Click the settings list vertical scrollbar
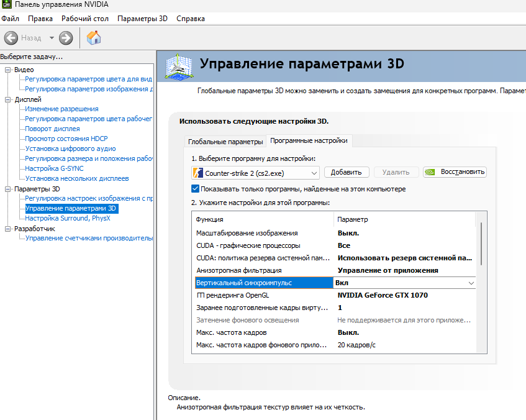The height and width of the screenshot is (420, 526). point(481,244)
